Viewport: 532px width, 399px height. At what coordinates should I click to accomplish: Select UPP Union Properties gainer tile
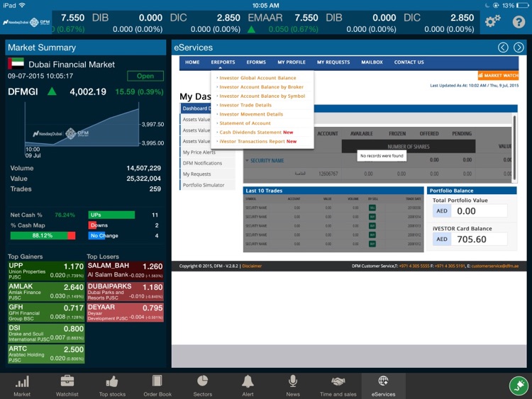coord(46,271)
